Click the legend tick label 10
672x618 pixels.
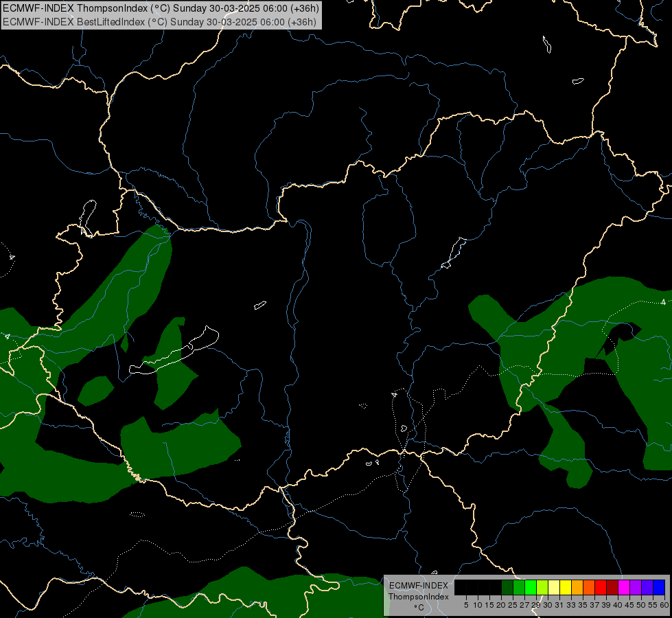pos(478,605)
